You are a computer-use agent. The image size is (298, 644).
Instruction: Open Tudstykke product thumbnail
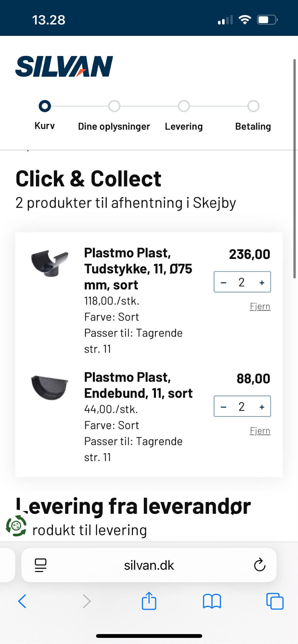50,263
